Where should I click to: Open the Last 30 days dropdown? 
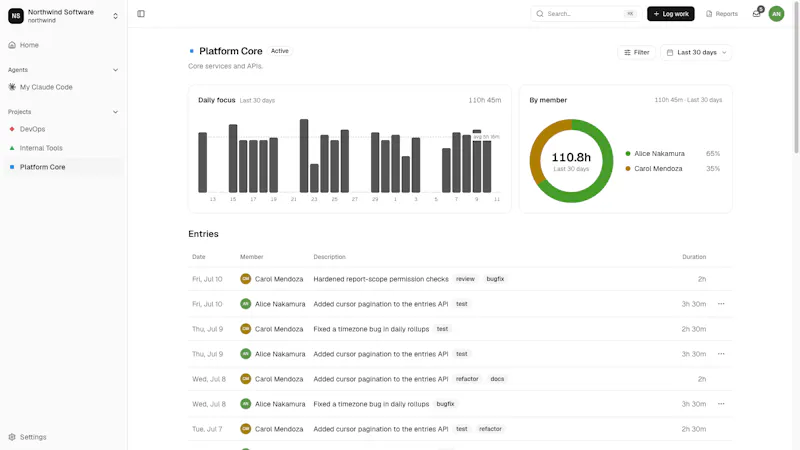696,53
